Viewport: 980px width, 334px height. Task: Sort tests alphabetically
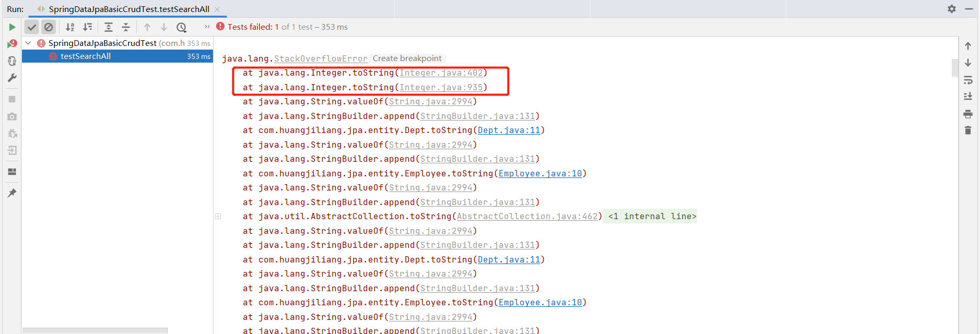(x=70, y=27)
